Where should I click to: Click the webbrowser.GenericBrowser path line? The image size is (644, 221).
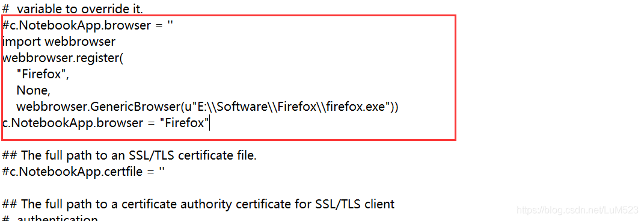click(x=207, y=107)
